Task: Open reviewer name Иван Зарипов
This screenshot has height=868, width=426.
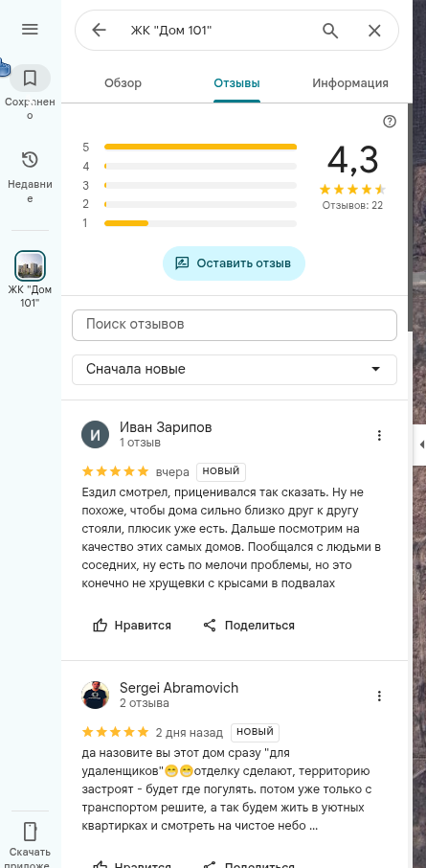Action: (166, 427)
